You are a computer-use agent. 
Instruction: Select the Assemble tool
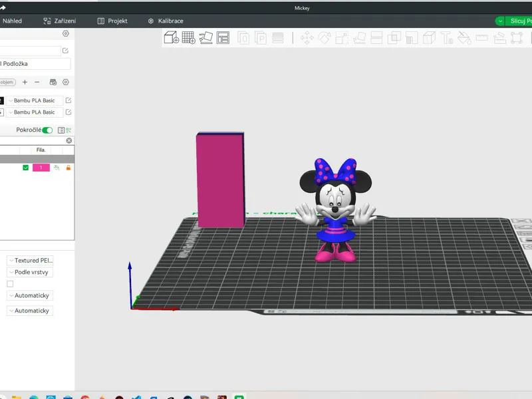(499, 38)
